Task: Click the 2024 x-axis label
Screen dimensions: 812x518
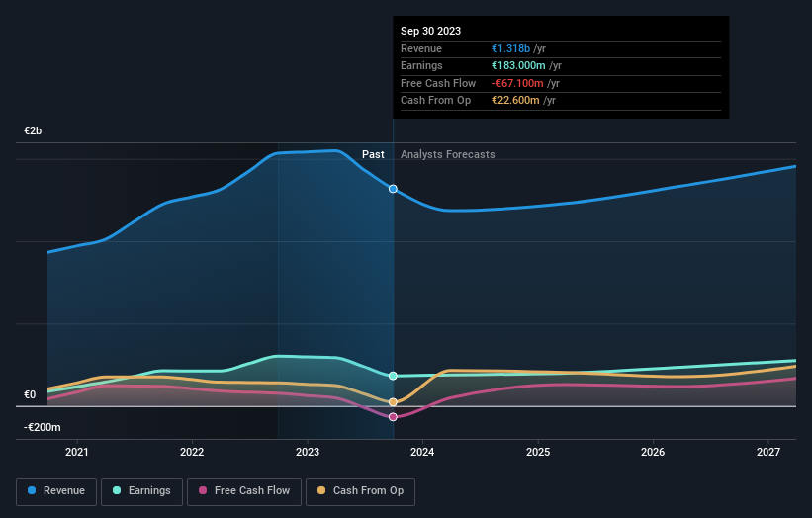Action: [x=422, y=453]
